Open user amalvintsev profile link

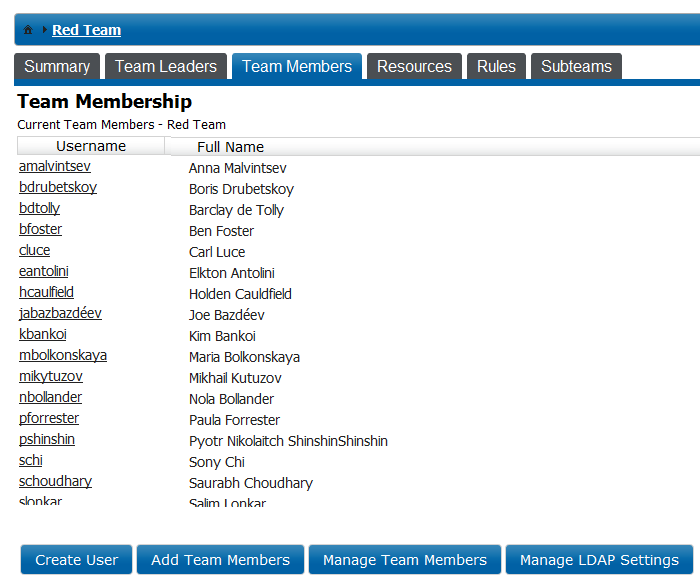pos(55,166)
